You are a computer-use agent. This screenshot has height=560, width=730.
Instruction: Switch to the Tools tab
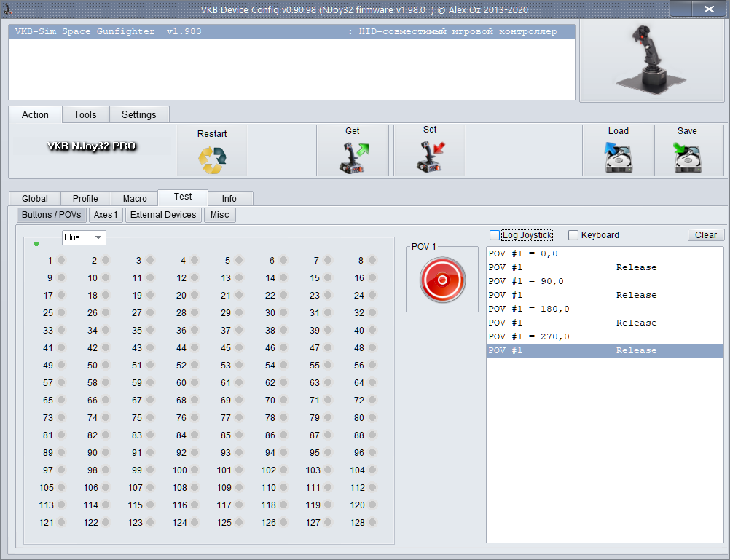(x=85, y=114)
